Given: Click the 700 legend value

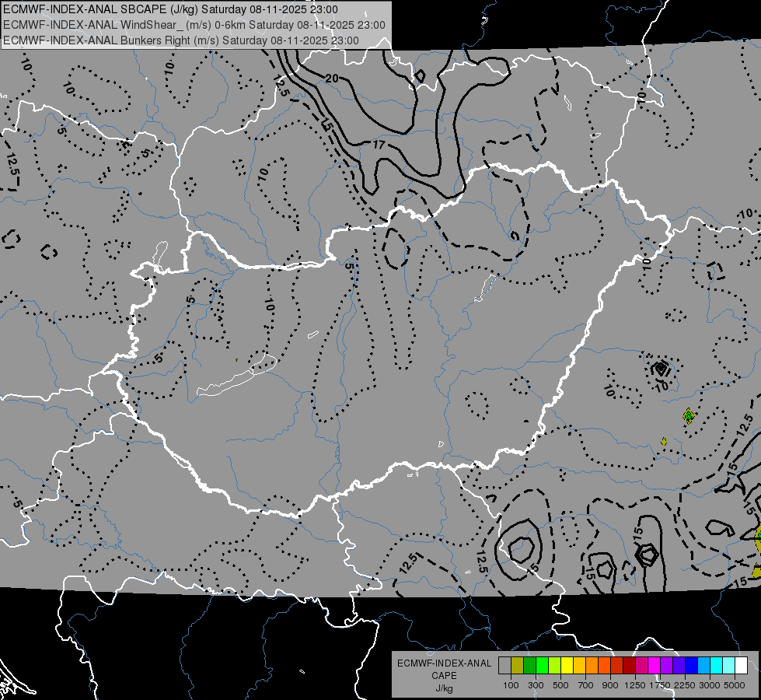Looking at the screenshot, I should [586, 685].
